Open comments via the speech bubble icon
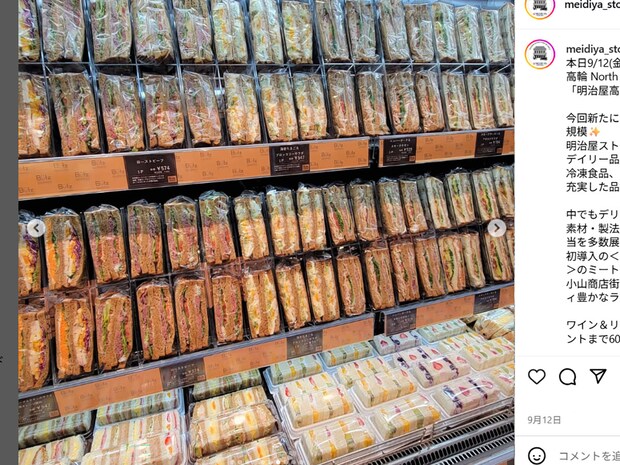This screenshot has height=465, width=620. tap(567, 377)
